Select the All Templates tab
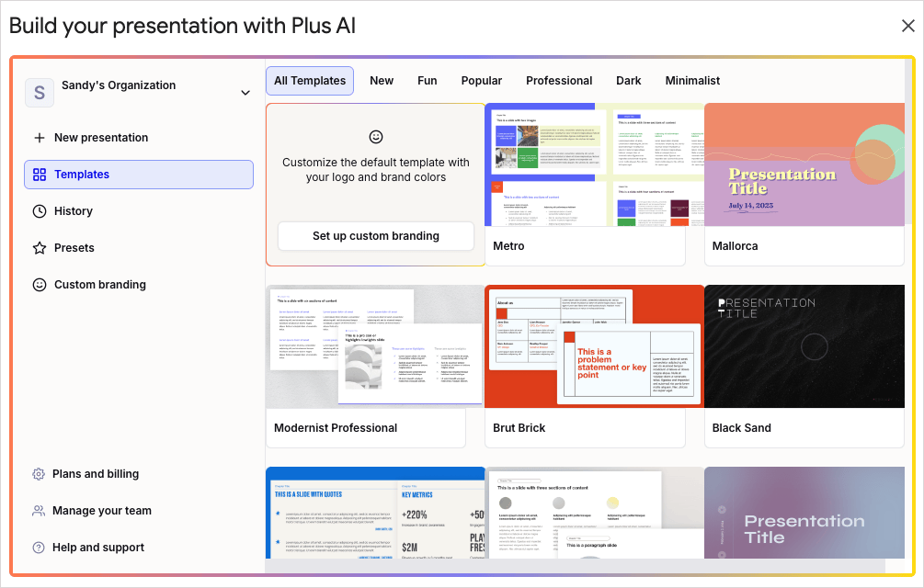Image resolution: width=924 pixels, height=588 pixels. click(x=310, y=81)
